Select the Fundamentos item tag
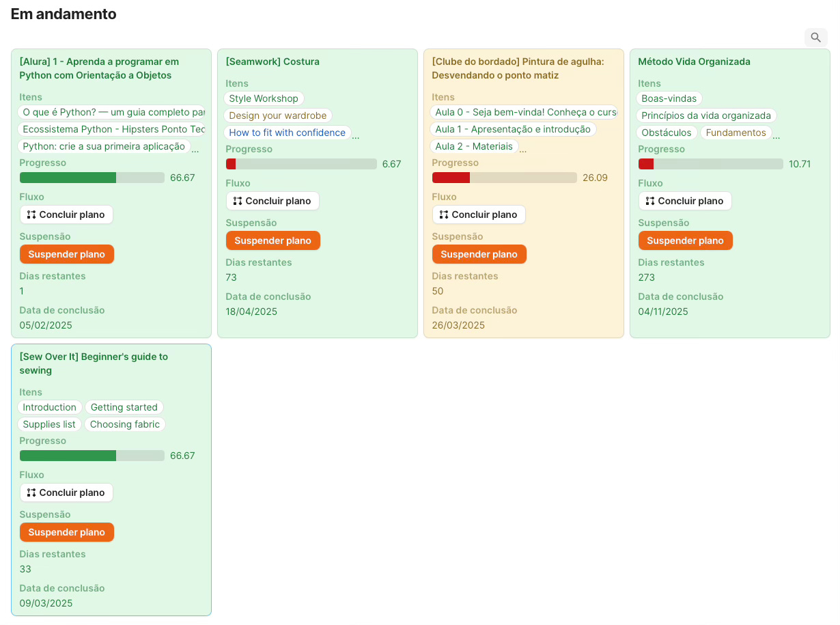Viewport: 840px width, 625px height. pos(736,133)
